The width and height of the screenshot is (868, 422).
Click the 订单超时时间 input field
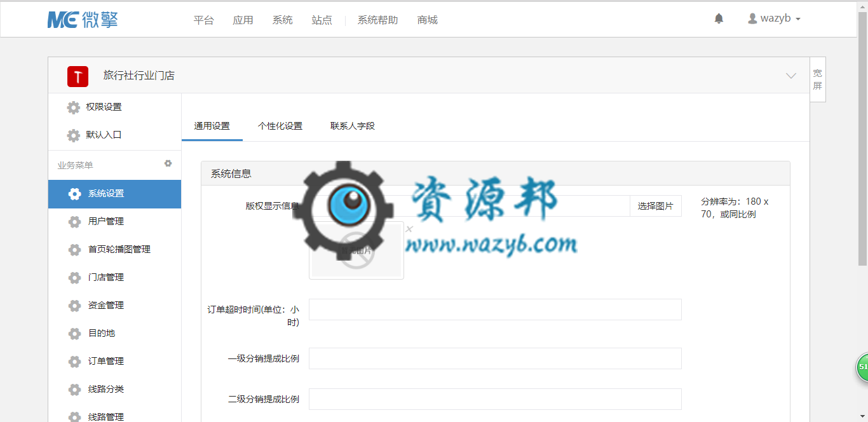coord(495,310)
